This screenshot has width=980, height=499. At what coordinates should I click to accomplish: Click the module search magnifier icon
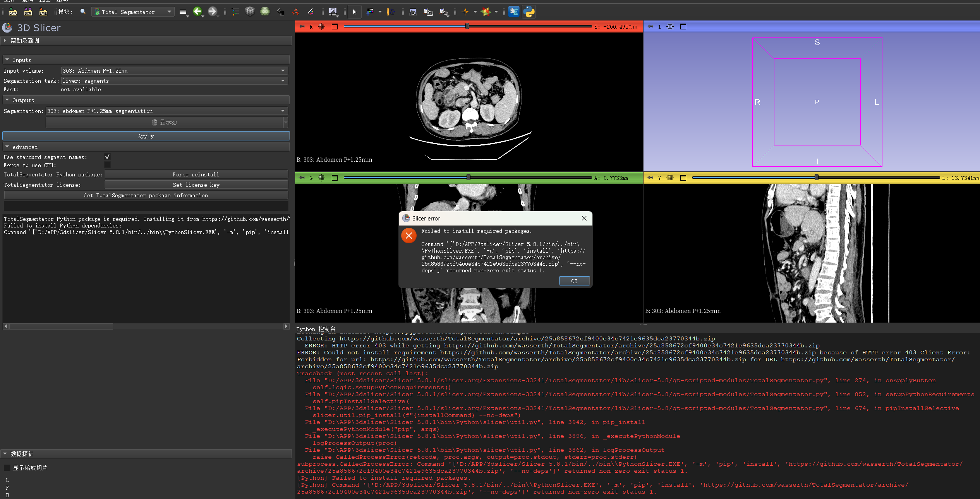83,12
